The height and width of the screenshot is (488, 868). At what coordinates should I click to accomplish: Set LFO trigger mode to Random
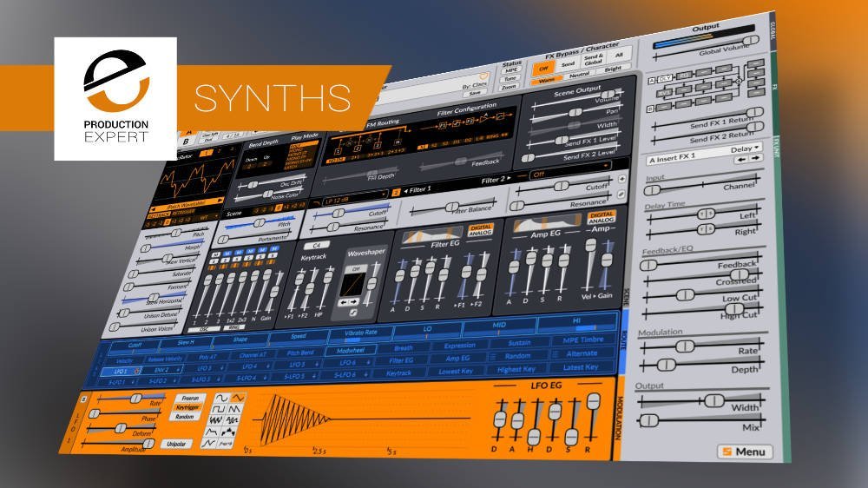coord(184,416)
